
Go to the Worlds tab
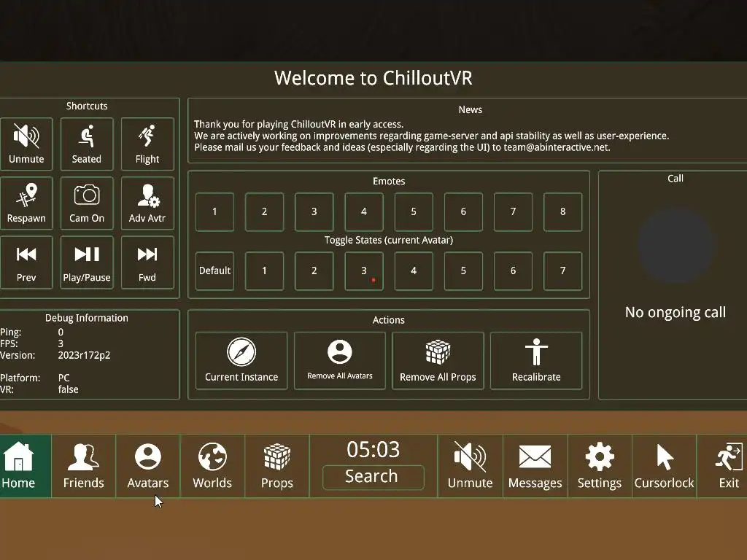point(212,466)
